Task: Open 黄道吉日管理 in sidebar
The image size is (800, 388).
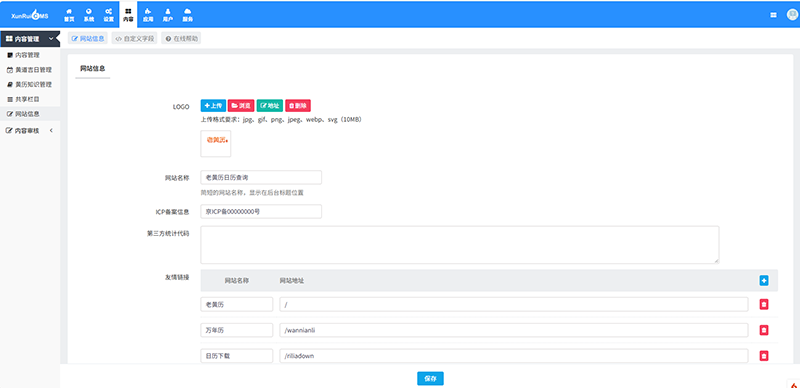Action: click(x=30, y=70)
